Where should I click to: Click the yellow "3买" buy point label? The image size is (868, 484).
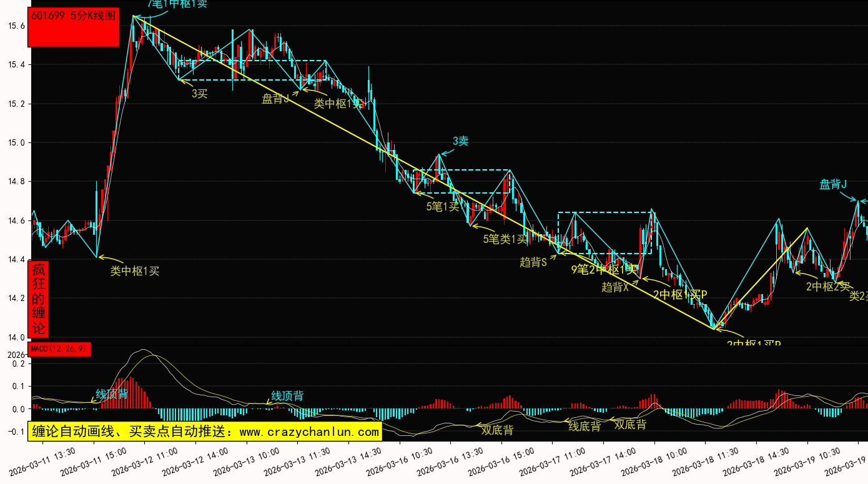(199, 94)
